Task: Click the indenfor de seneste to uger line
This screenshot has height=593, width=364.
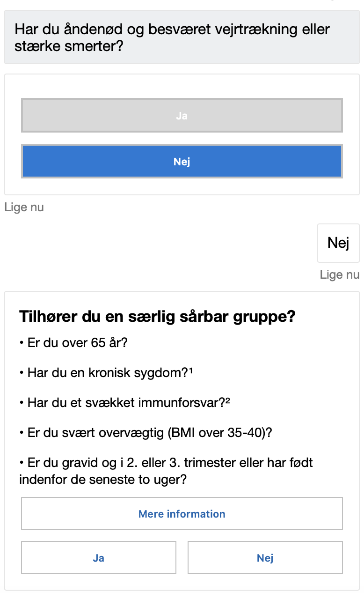Action: pyautogui.click(x=103, y=480)
